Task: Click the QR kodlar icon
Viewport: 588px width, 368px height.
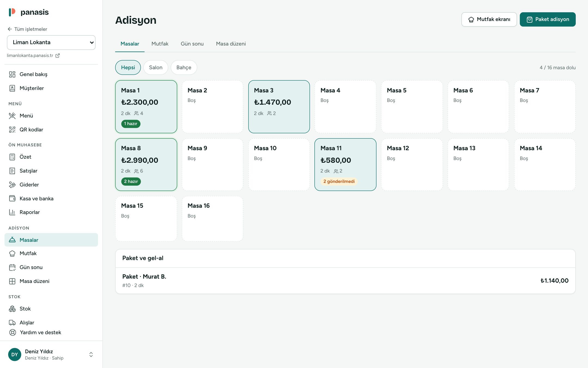Action: [x=12, y=130]
